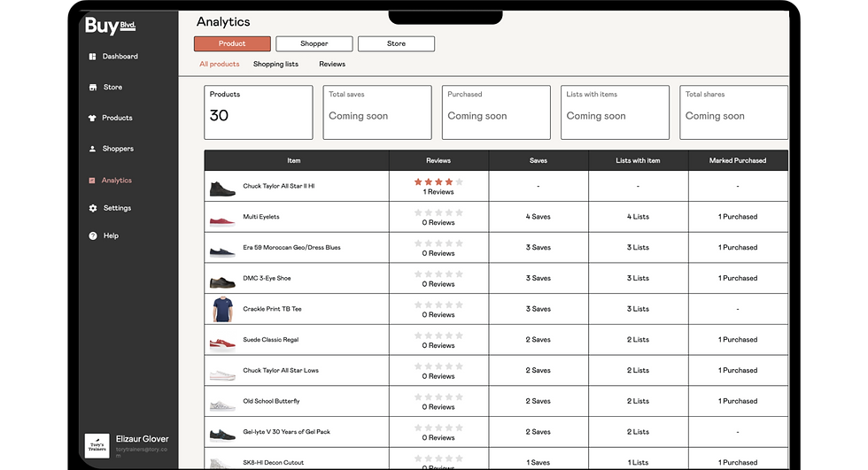
Task: Open the Tory's Trainers profile avatar
Action: pyautogui.click(x=97, y=446)
